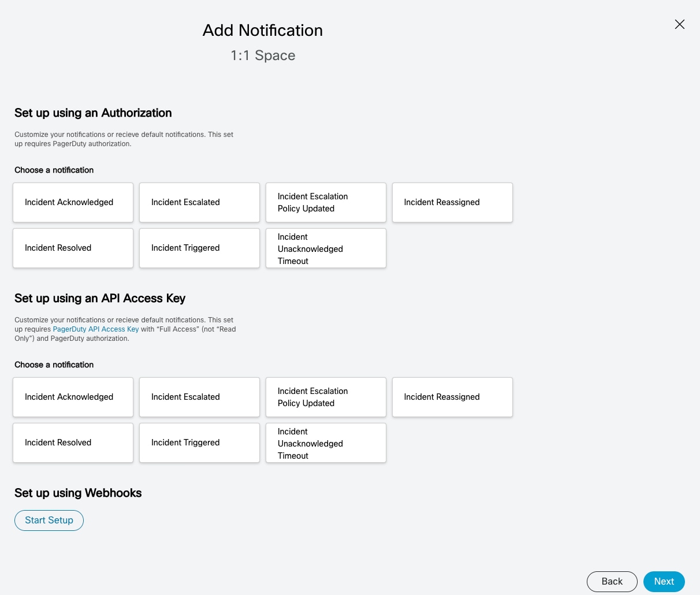Pick Incident Escalation Policy Updated under API Access Key
This screenshot has width=700, height=595.
pos(326,397)
